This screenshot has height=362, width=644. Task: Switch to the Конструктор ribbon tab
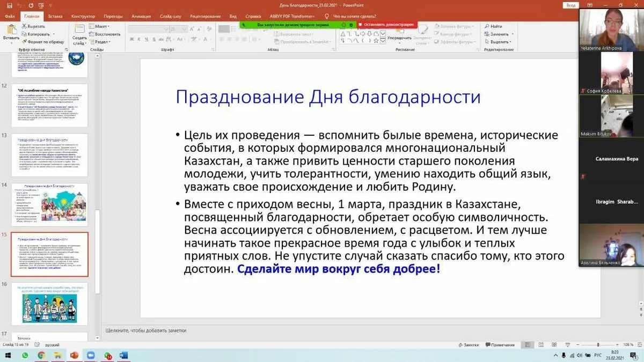pos(83,16)
